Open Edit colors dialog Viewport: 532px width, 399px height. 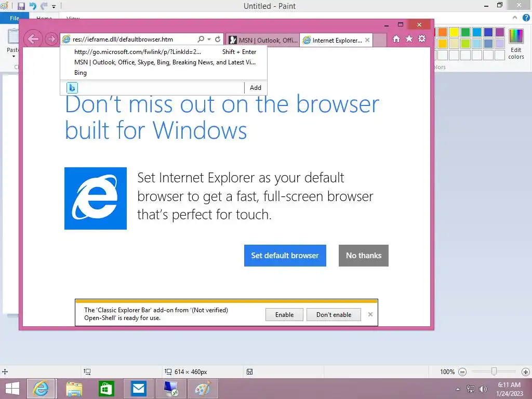coord(516,44)
